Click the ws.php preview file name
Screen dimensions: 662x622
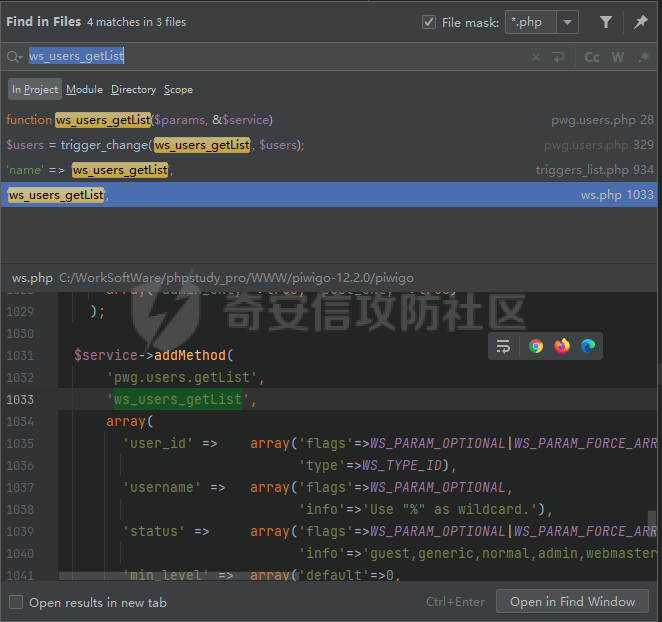point(32,278)
